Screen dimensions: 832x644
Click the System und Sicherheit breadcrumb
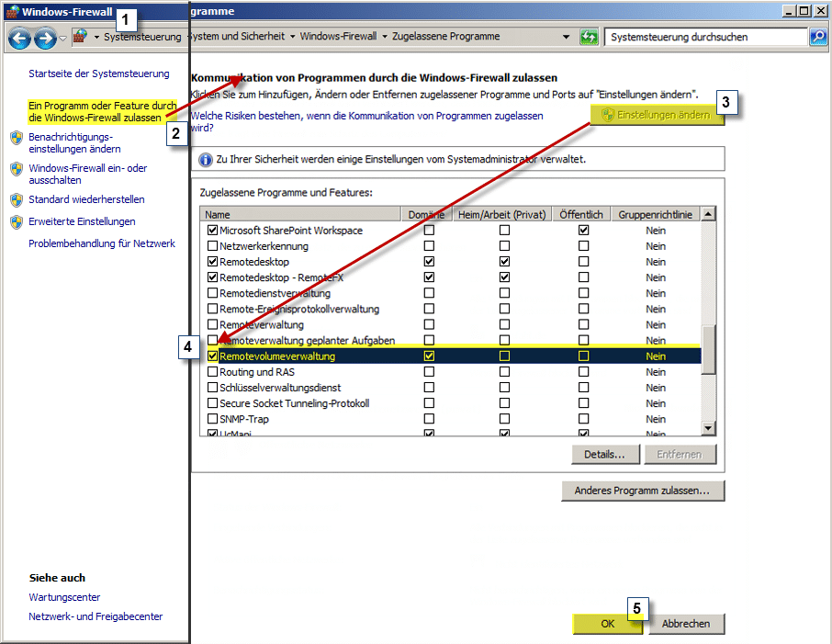[x=238, y=36]
